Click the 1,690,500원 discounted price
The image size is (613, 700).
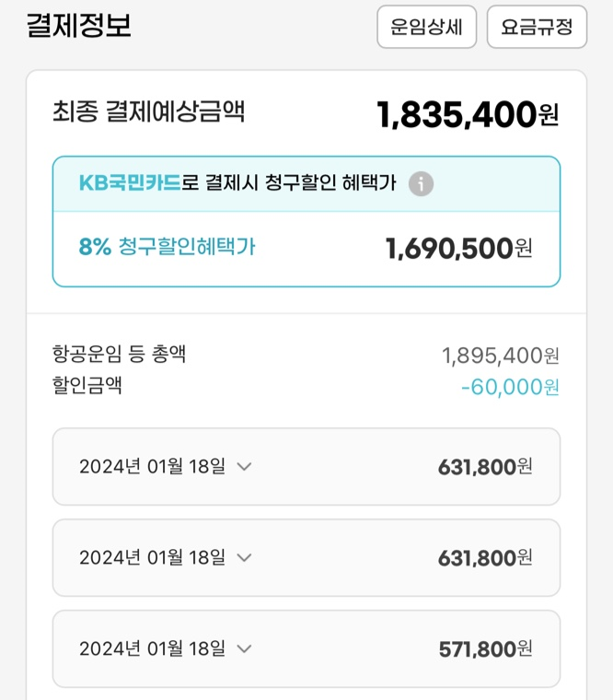[458, 248]
